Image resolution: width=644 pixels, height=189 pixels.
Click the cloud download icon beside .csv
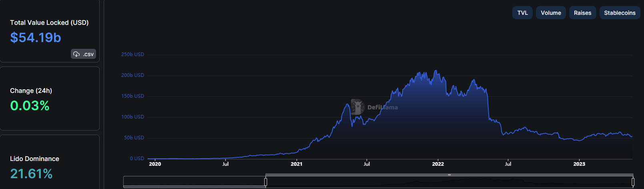(76, 54)
